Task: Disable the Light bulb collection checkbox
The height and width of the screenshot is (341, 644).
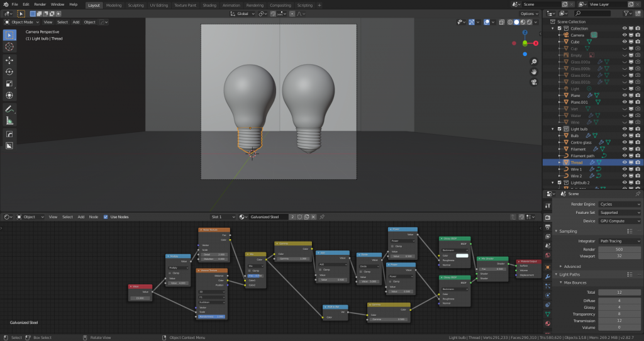Action: [x=558, y=129]
